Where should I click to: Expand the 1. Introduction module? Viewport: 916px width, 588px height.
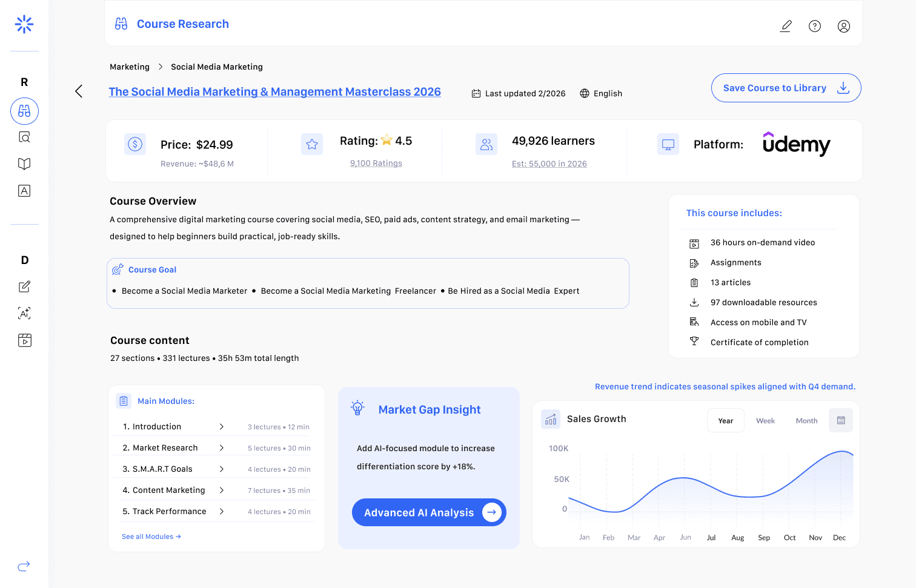pyautogui.click(x=222, y=427)
